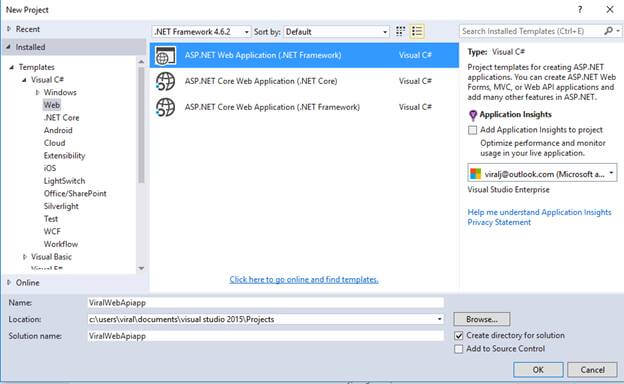This screenshot has width=624, height=384.
Task: Select the iOS template category
Action: click(50, 168)
